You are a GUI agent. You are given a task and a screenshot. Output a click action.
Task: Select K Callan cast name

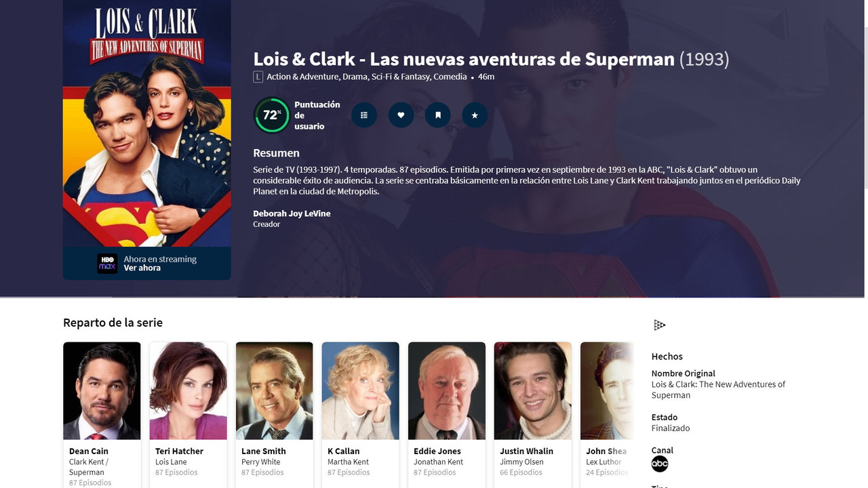pyautogui.click(x=344, y=451)
